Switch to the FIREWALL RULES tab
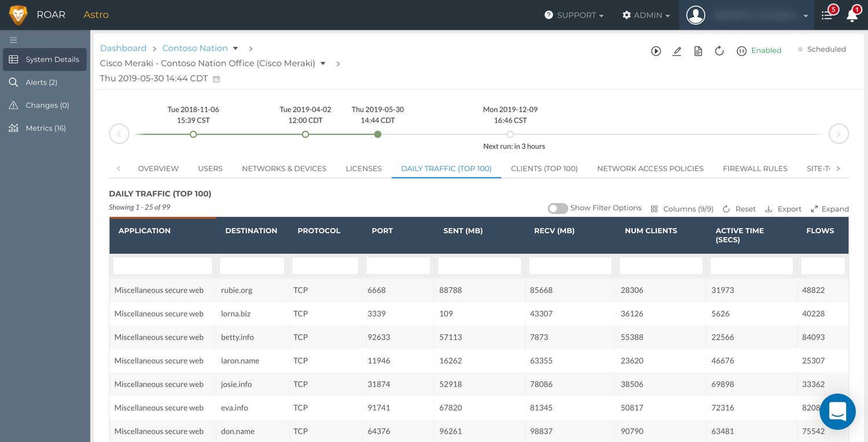This screenshot has height=442, width=868. coord(755,168)
